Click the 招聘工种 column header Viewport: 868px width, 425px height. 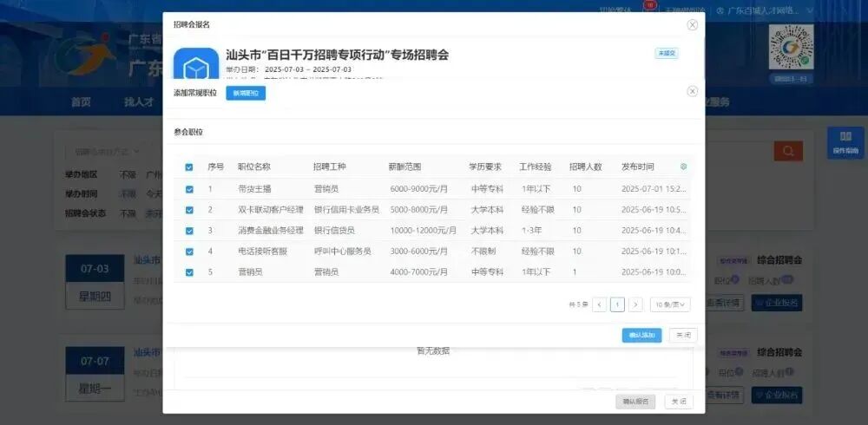(x=329, y=167)
